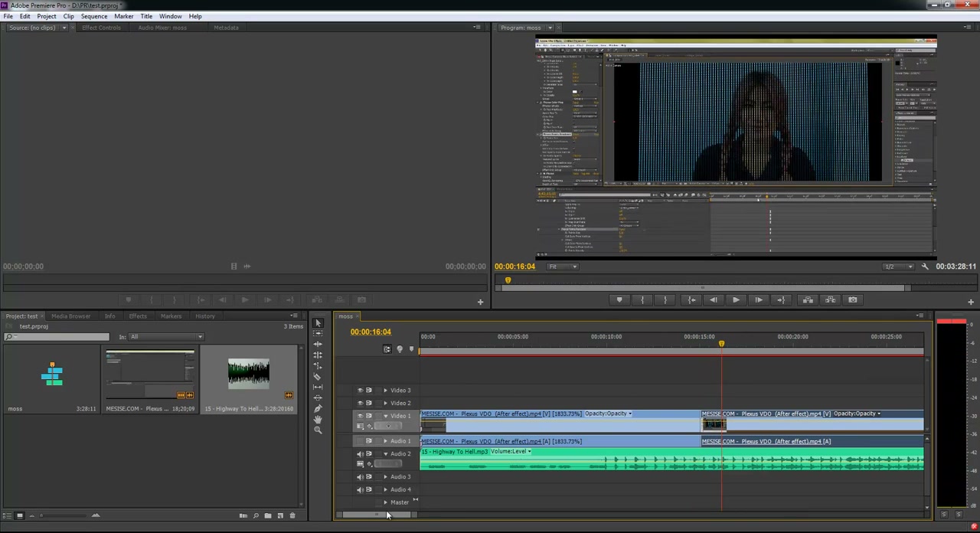980x533 pixels.
Task: Collapse the Audio 2 track
Action: (385, 454)
